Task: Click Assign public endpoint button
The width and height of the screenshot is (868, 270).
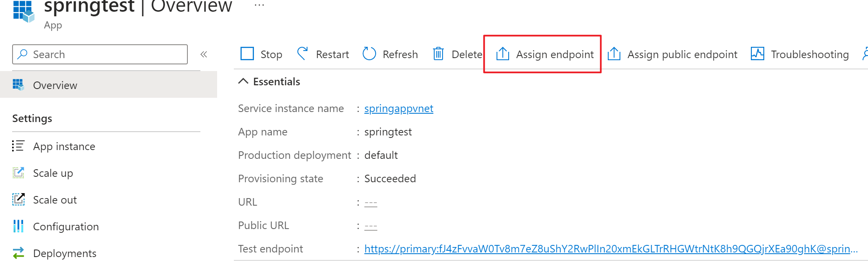Action: 672,54
